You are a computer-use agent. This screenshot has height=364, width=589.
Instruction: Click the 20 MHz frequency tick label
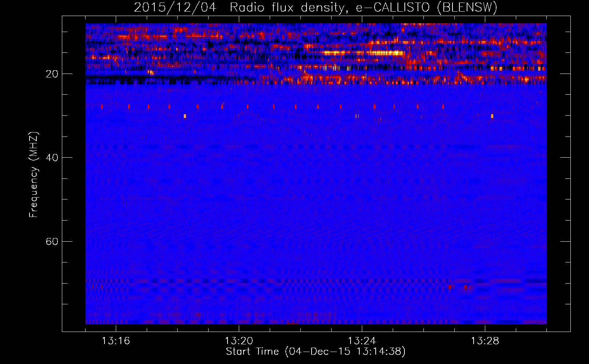pyautogui.click(x=52, y=74)
